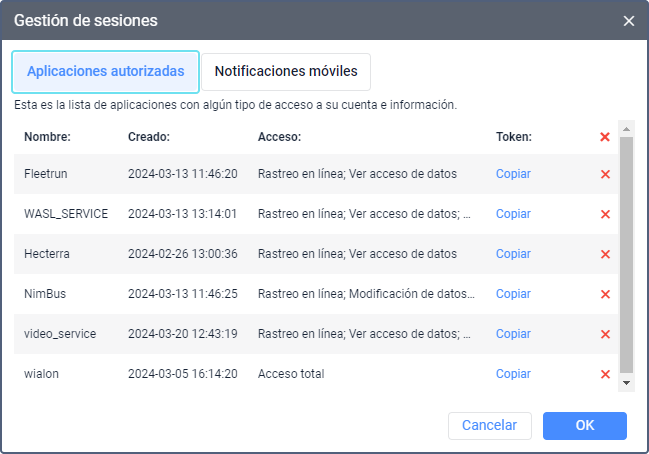Click the delete-all red X in header
The height and width of the screenshot is (454, 649).
605,137
